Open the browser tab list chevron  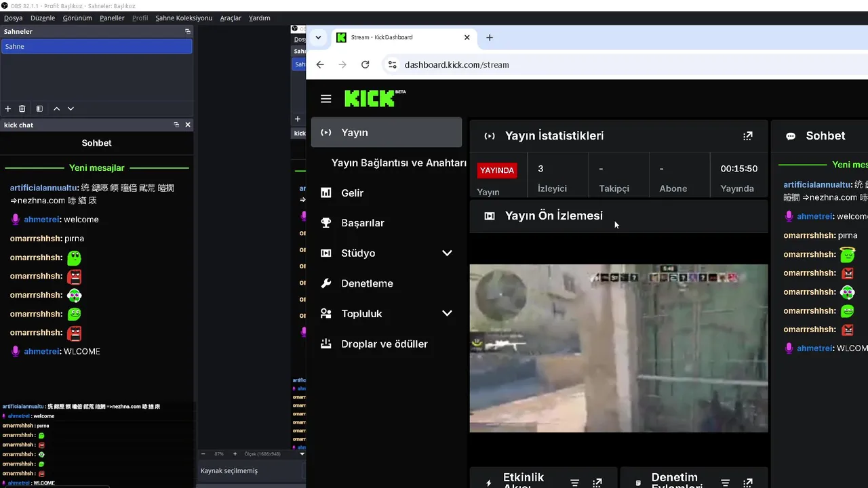point(318,37)
